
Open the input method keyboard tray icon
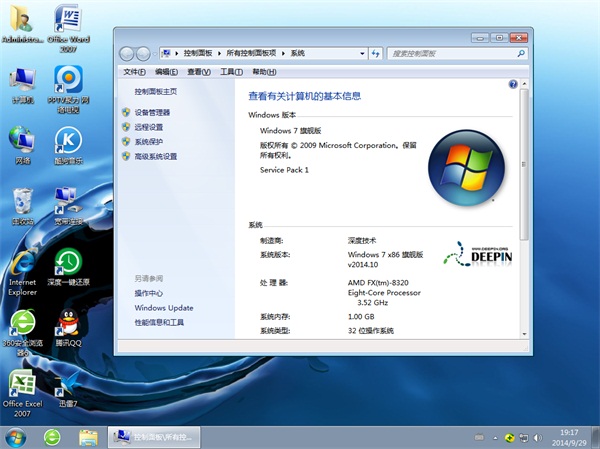pos(479,437)
